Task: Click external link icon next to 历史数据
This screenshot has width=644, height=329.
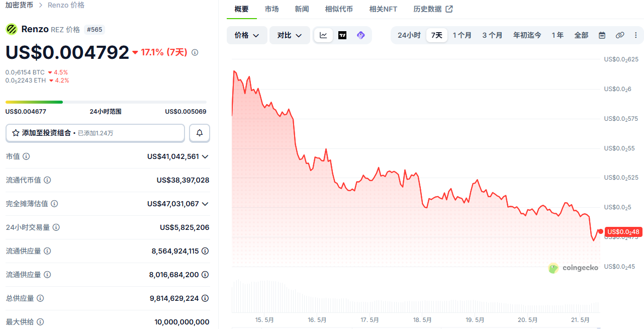Action: (x=449, y=9)
